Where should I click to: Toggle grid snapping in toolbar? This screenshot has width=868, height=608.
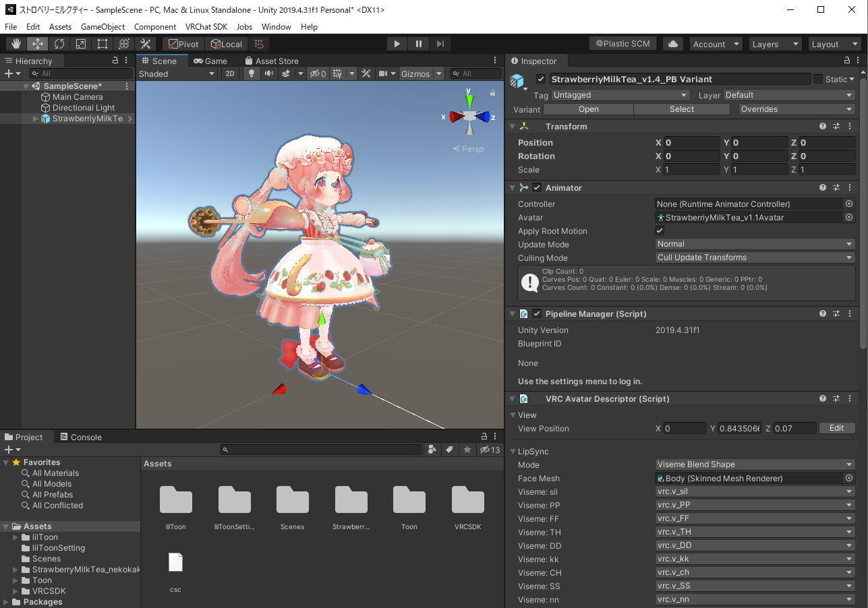pyautogui.click(x=259, y=44)
